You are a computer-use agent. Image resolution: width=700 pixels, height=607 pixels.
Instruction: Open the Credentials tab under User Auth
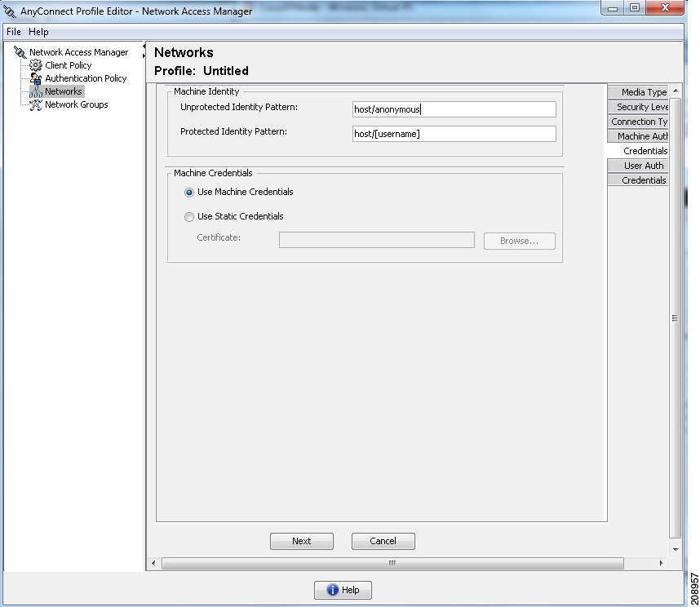point(637,180)
